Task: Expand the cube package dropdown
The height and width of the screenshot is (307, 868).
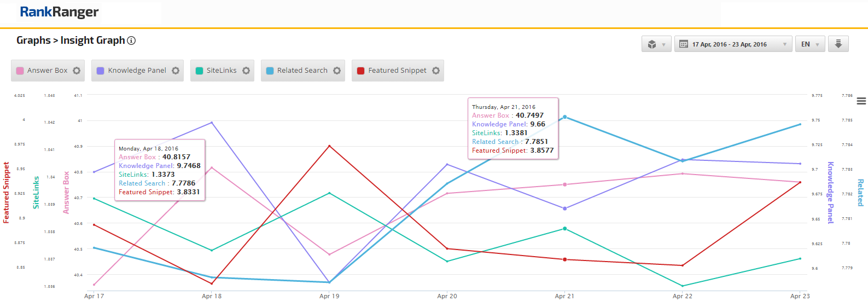Action: [x=656, y=44]
